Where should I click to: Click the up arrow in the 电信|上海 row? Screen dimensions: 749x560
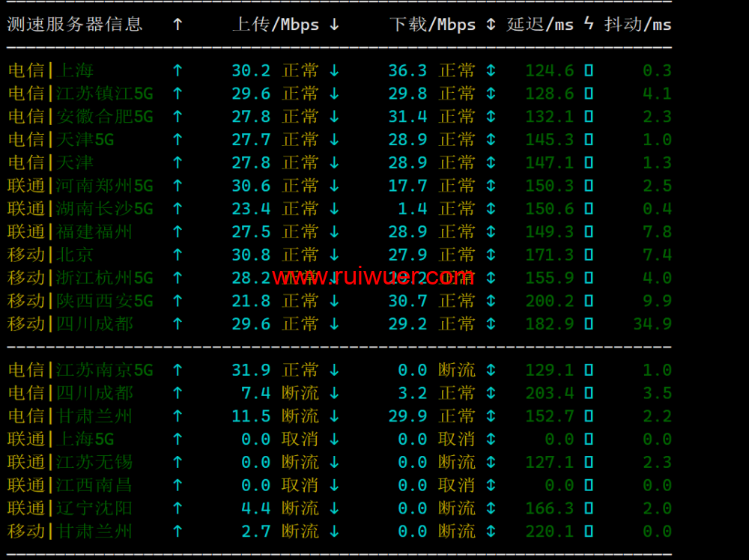pyautogui.click(x=178, y=71)
